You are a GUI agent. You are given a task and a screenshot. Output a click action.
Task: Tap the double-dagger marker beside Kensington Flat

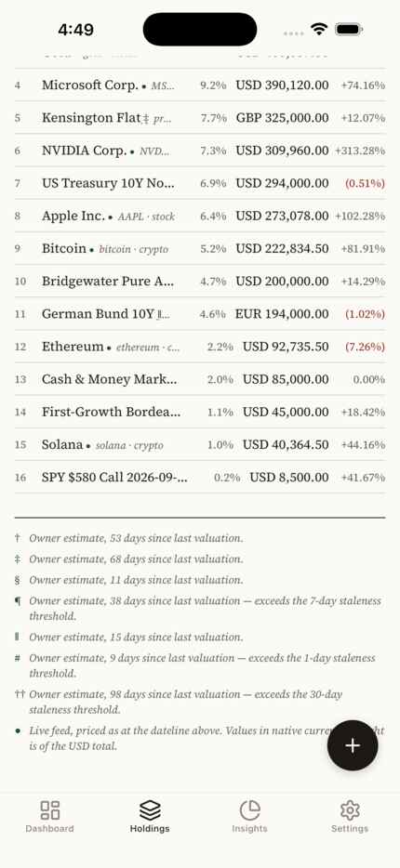[146, 118]
